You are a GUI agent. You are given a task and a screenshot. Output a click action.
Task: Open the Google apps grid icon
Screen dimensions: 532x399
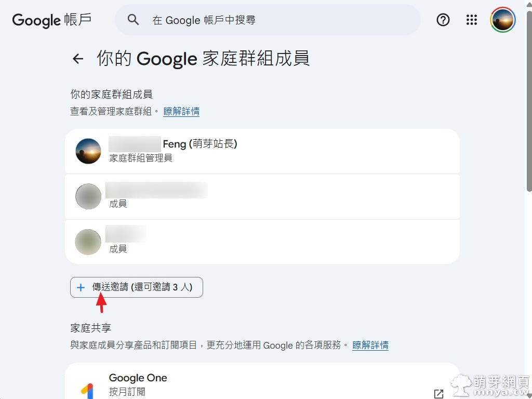pyautogui.click(x=472, y=20)
